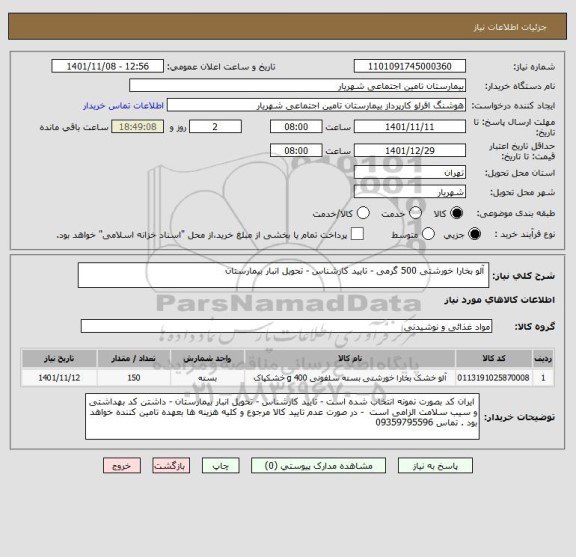Open the اطلاعات تماس خریدار link
Image resolution: width=576 pixels, height=557 pixels.
[x=123, y=106]
